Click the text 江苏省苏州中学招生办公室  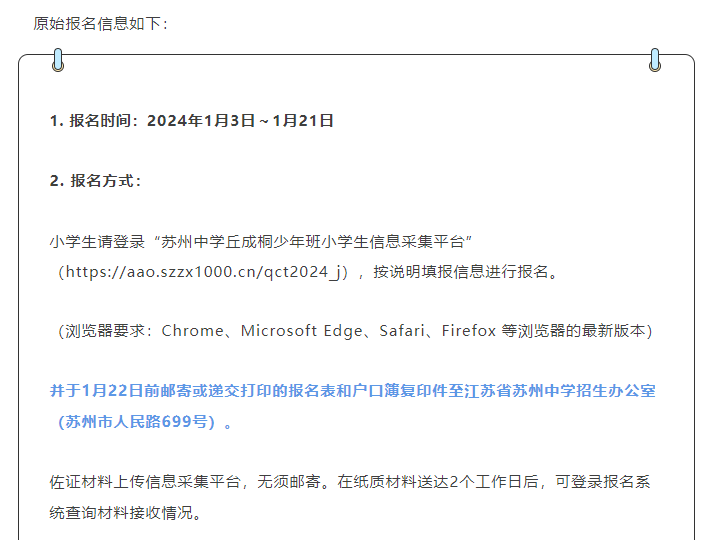click(x=560, y=391)
